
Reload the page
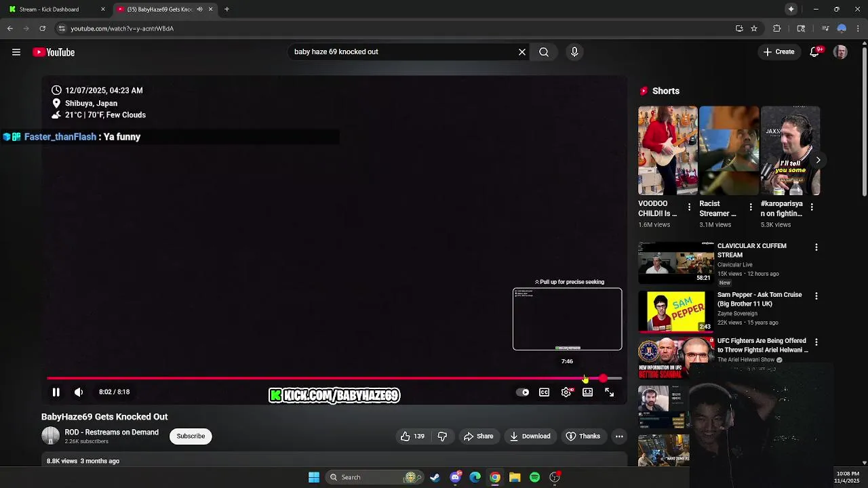click(x=43, y=28)
